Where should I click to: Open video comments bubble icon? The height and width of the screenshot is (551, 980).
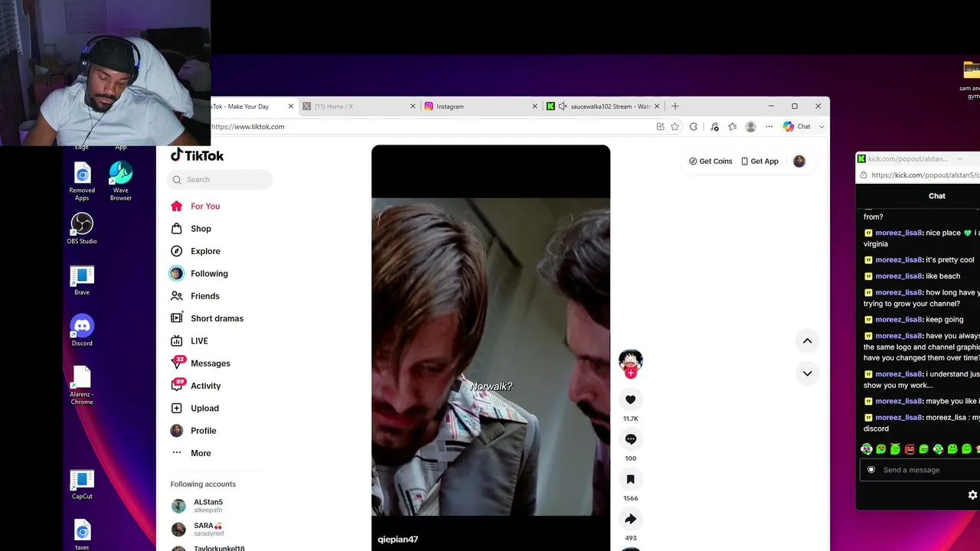click(x=630, y=439)
